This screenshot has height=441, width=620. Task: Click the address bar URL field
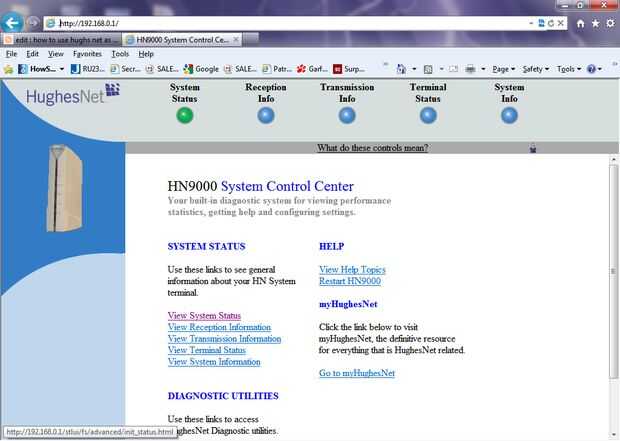291,23
